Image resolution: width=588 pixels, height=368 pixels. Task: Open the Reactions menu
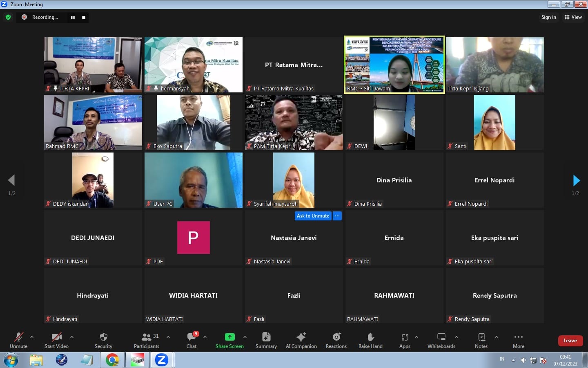click(x=336, y=340)
